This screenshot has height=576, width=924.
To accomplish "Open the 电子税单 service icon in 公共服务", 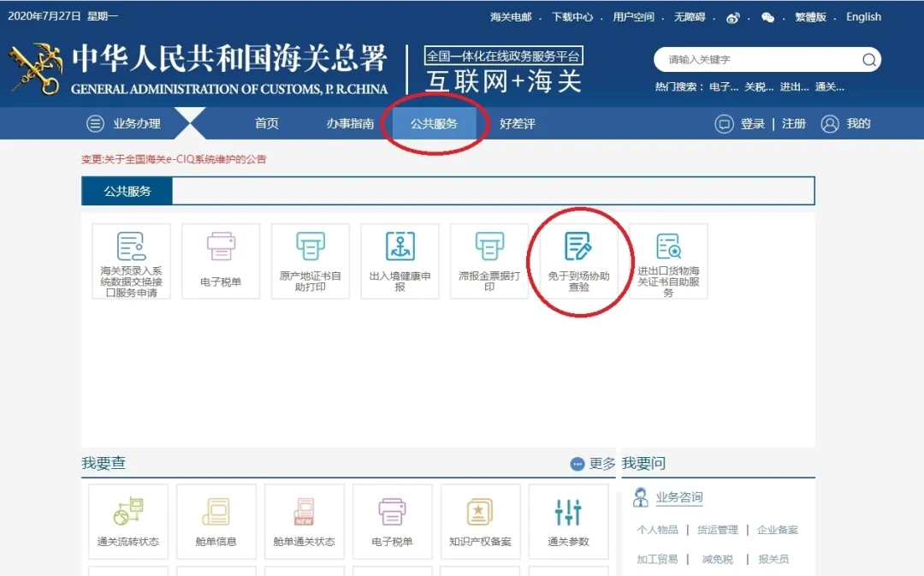I will (220, 247).
